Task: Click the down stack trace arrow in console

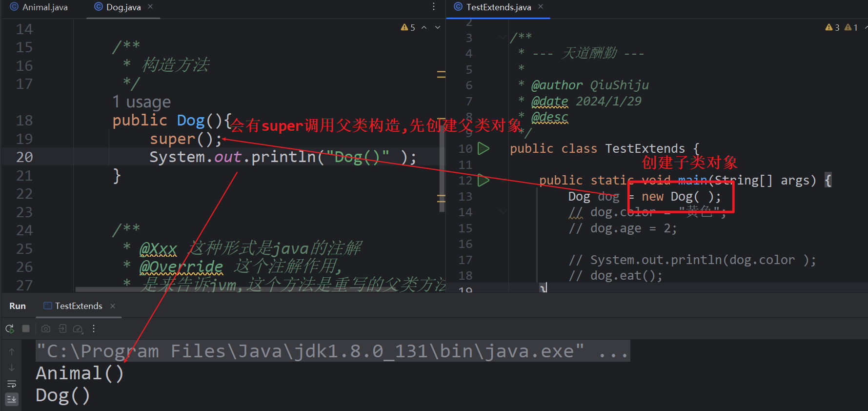Action: tap(12, 368)
